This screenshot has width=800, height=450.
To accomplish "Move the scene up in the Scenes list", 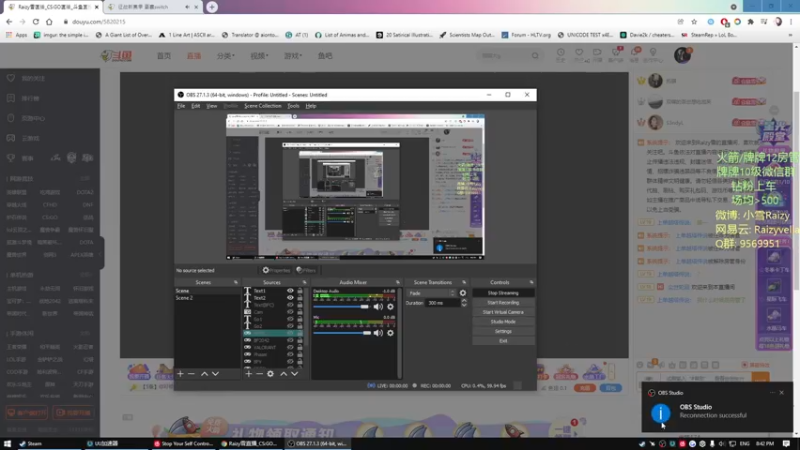I will [204, 373].
